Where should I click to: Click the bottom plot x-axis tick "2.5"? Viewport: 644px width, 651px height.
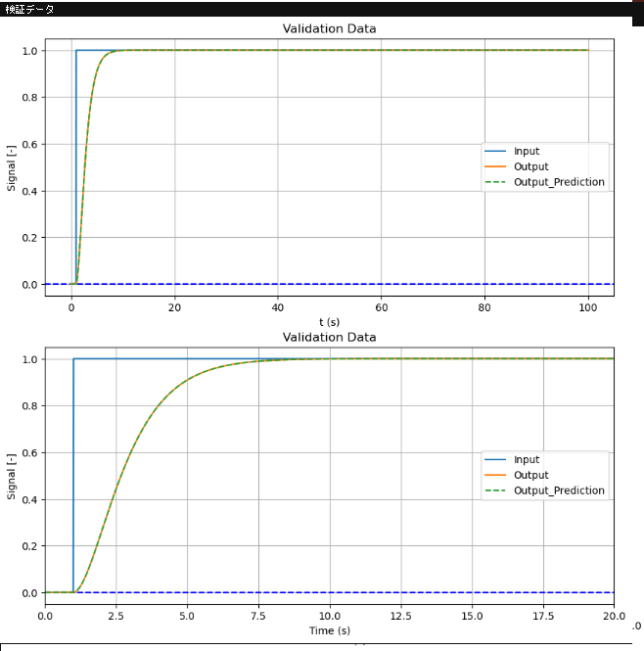(115, 616)
